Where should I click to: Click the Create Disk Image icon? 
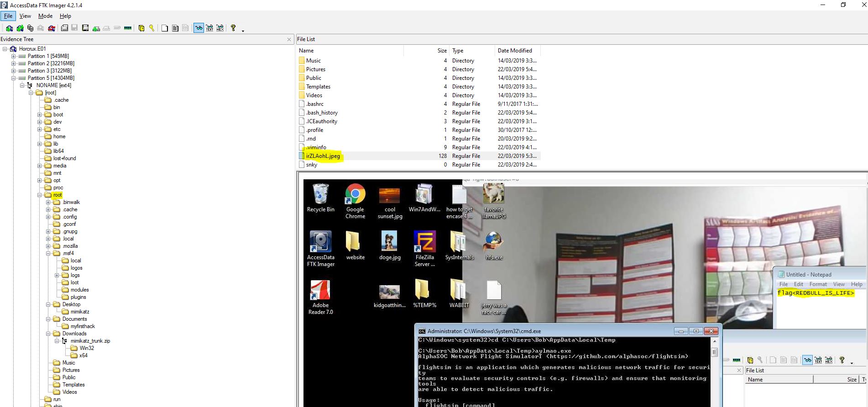64,28
